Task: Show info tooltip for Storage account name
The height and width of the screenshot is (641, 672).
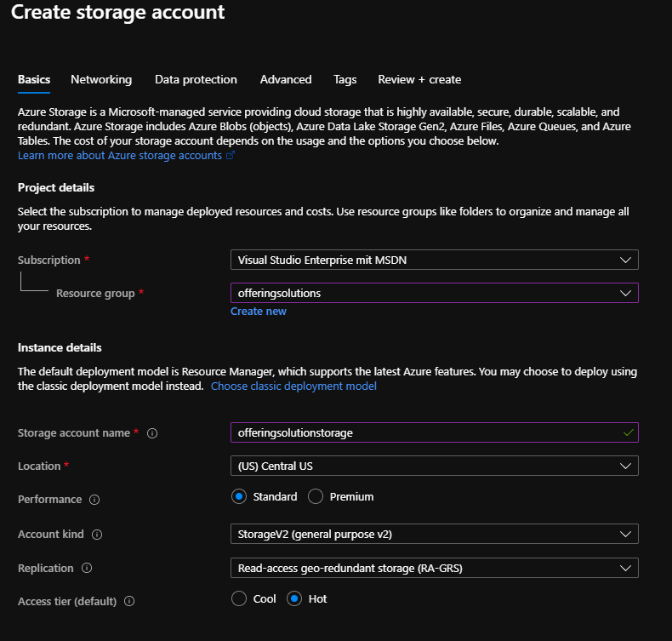Action: (152, 433)
